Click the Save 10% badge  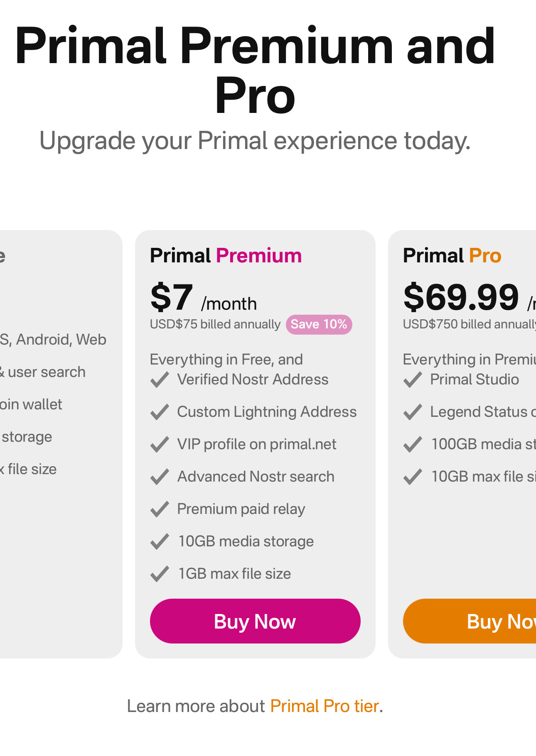(x=319, y=324)
